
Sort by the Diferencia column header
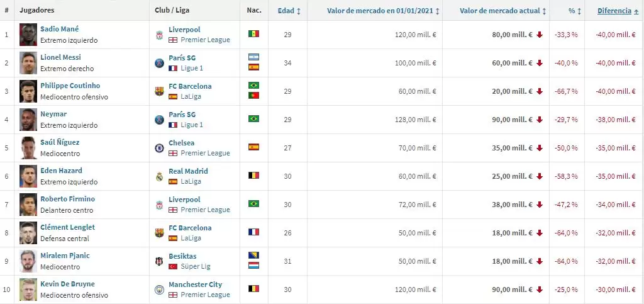(618, 11)
